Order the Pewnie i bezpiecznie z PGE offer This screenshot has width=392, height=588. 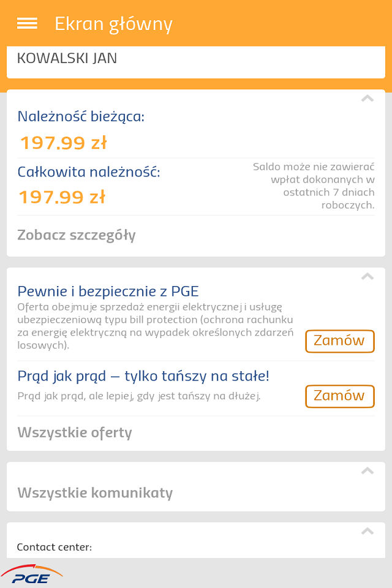click(x=339, y=341)
